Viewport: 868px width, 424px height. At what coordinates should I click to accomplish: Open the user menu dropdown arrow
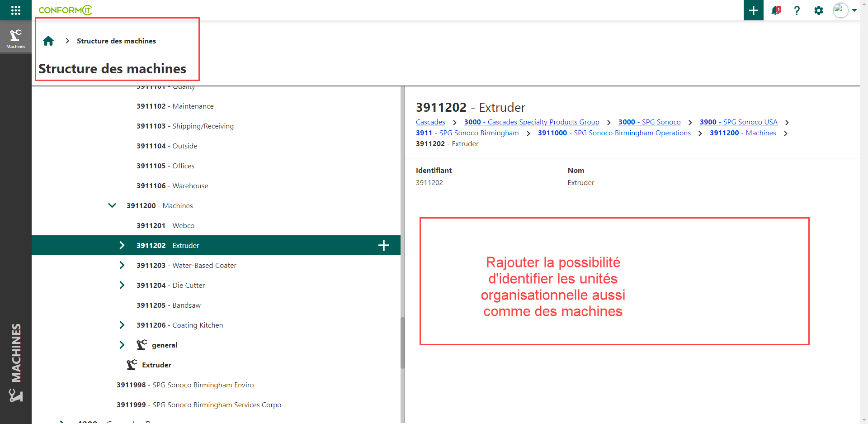(x=854, y=10)
